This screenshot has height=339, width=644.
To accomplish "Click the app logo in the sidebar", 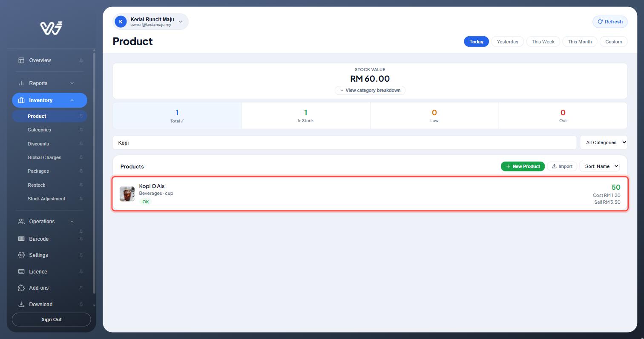I will coord(52,28).
